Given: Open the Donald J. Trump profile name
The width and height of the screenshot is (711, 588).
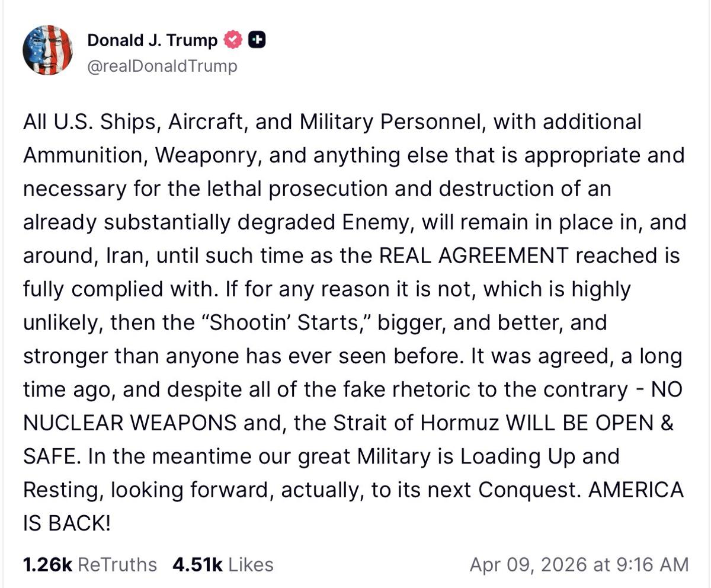Looking at the screenshot, I should point(153,40).
